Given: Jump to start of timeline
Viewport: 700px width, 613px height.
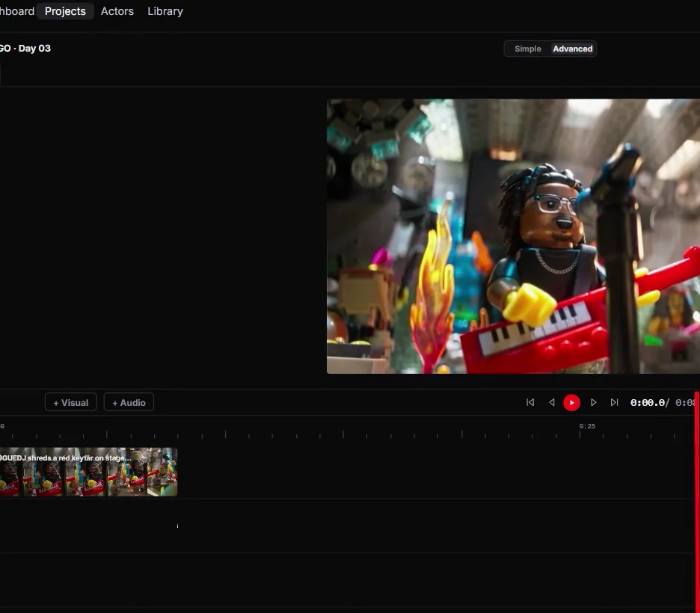Looking at the screenshot, I should 530,402.
